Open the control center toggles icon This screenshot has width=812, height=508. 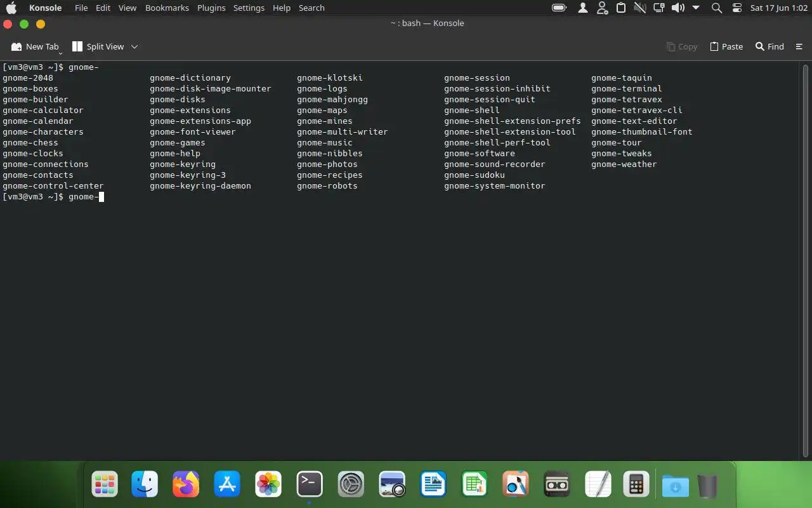pos(737,8)
